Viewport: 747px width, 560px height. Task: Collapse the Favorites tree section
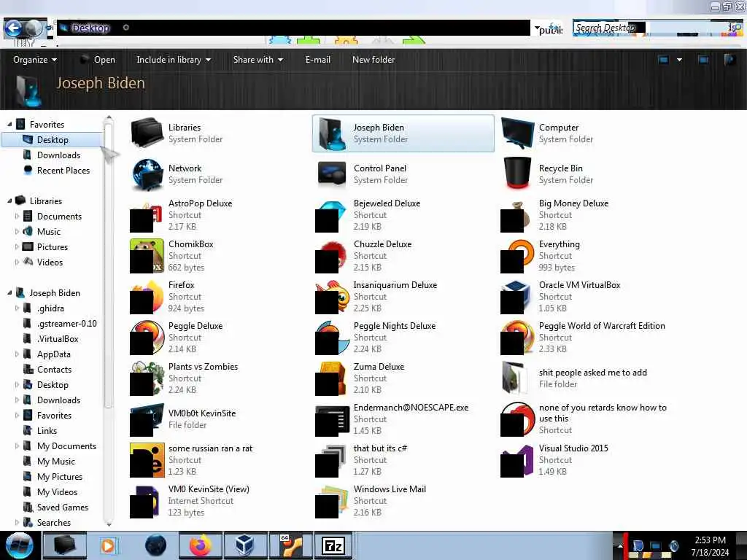[x=9, y=124]
